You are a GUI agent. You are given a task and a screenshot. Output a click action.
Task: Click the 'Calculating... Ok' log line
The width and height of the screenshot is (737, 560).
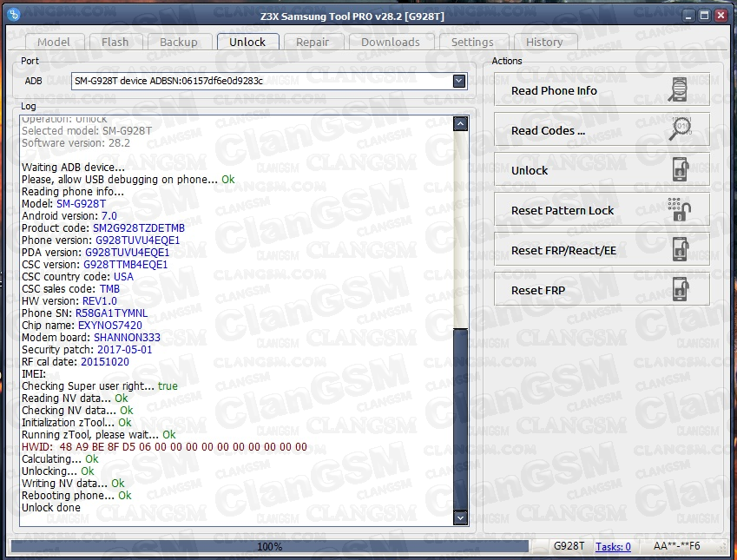click(x=60, y=459)
